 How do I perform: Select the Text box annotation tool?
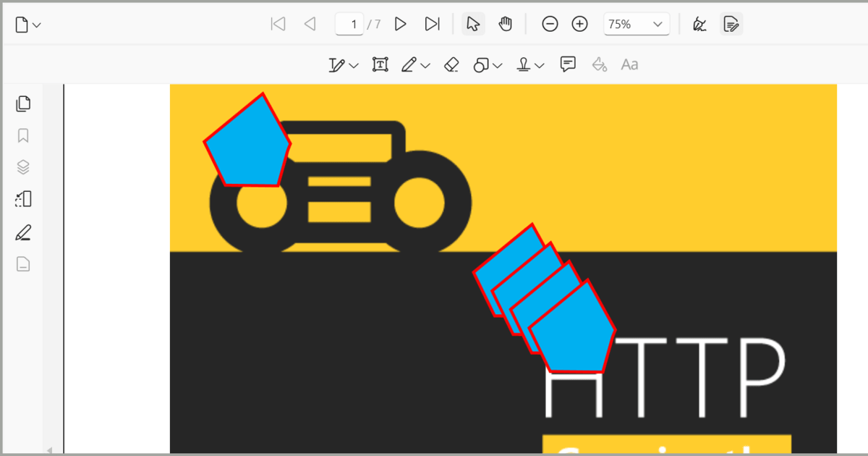[x=379, y=64]
